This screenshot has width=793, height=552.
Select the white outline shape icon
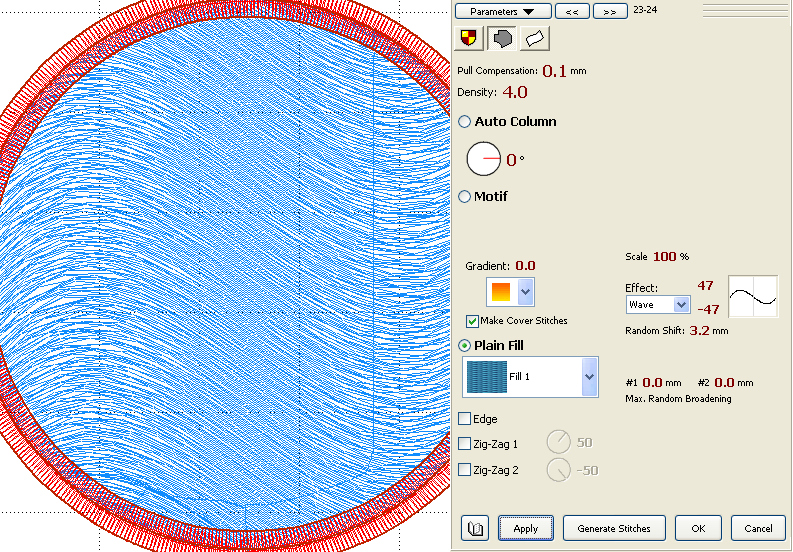[x=535, y=38]
